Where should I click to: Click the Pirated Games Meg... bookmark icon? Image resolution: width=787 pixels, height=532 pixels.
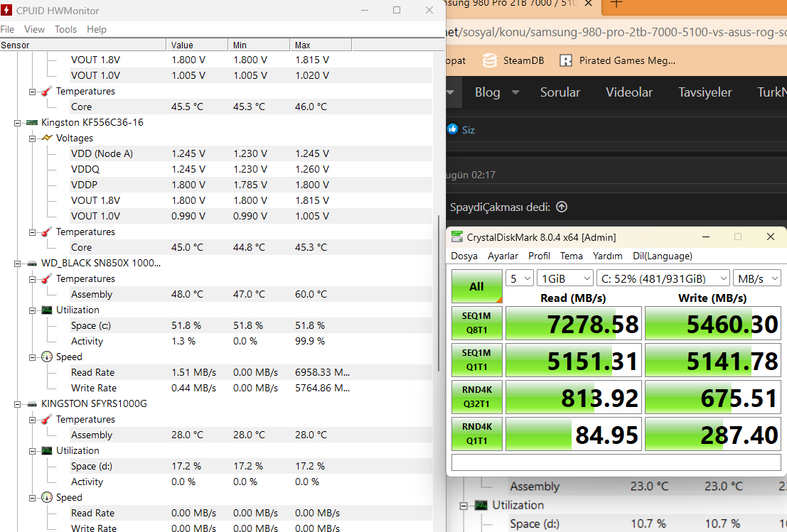tap(566, 60)
